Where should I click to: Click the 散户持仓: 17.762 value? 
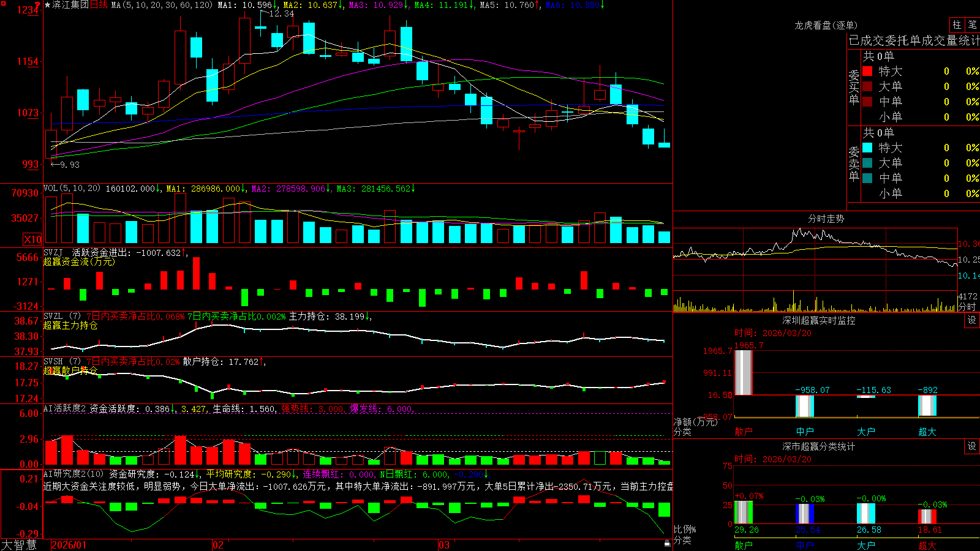tap(221, 362)
